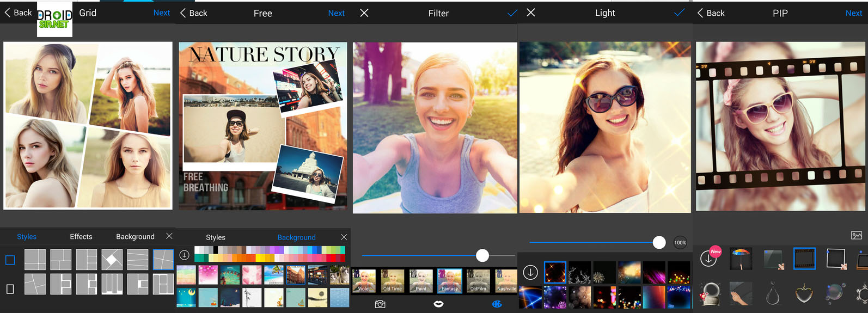Pick the Old Time filter thumbnail
The image size is (868, 313).
click(392, 281)
